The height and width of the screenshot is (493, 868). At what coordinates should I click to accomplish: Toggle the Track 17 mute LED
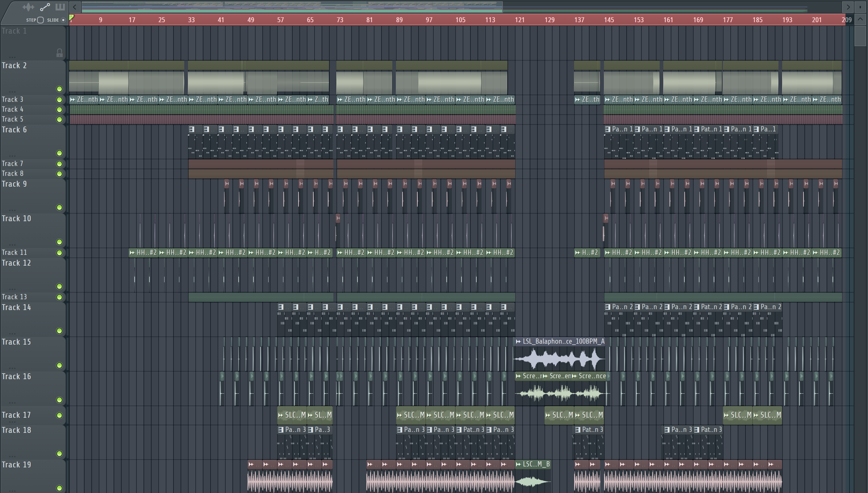59,415
